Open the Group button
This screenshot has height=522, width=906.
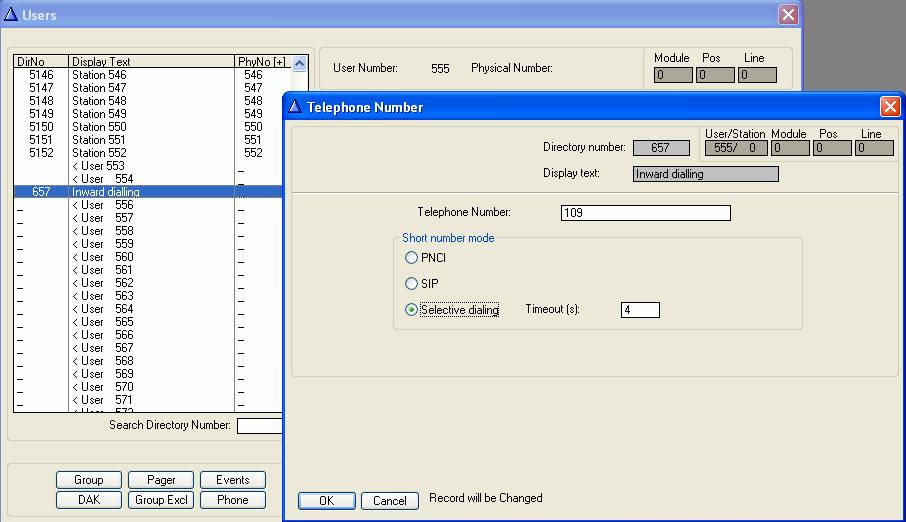89,480
